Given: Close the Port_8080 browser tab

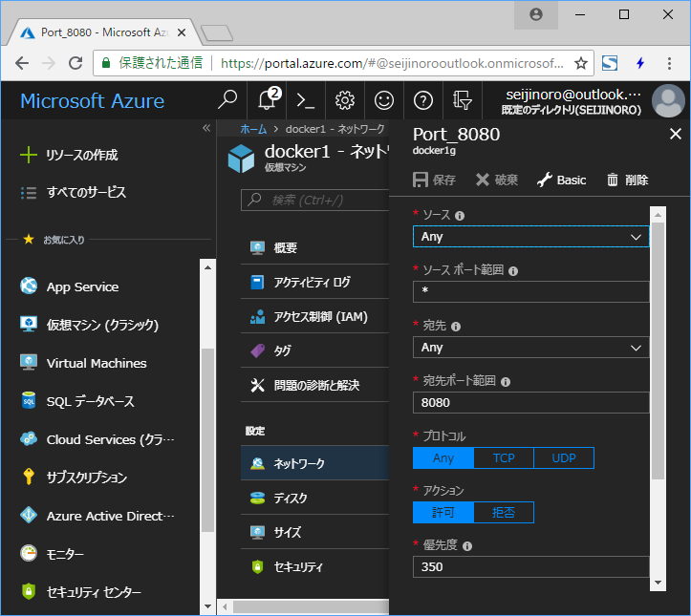Looking at the screenshot, I should point(182,32).
